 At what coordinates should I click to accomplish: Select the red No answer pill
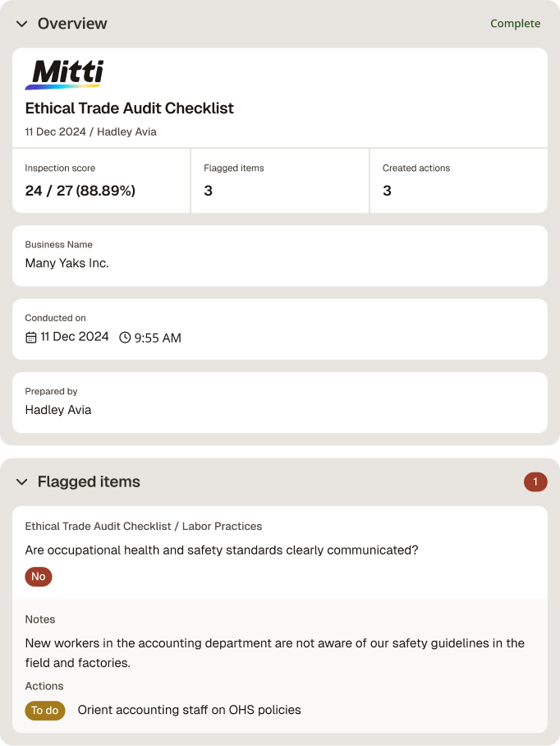39,577
